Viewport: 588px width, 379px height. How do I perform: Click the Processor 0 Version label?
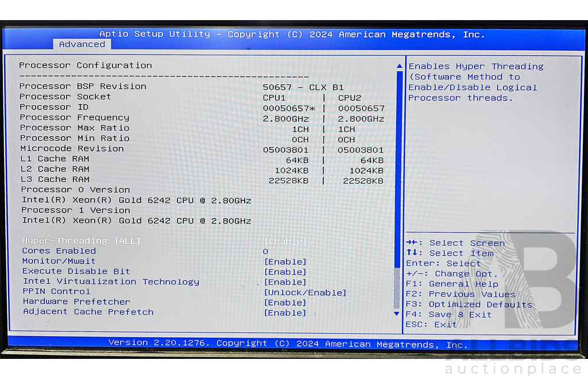click(75, 189)
